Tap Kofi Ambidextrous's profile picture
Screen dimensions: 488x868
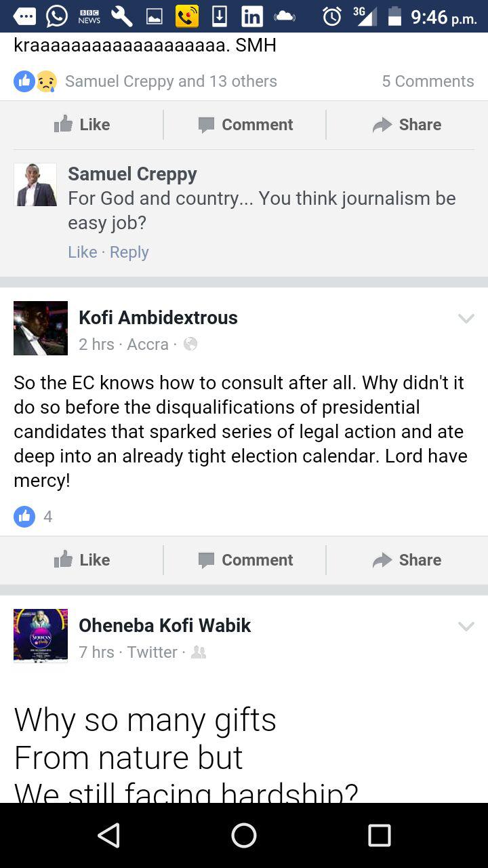[41, 328]
